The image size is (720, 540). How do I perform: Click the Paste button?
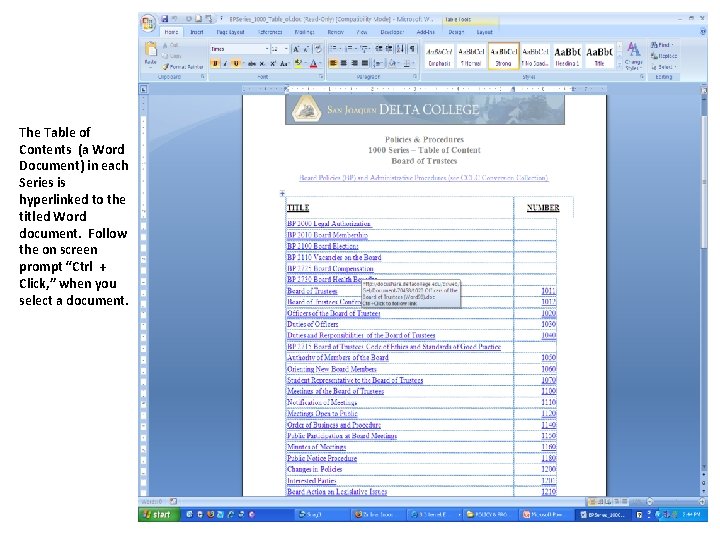click(150, 54)
